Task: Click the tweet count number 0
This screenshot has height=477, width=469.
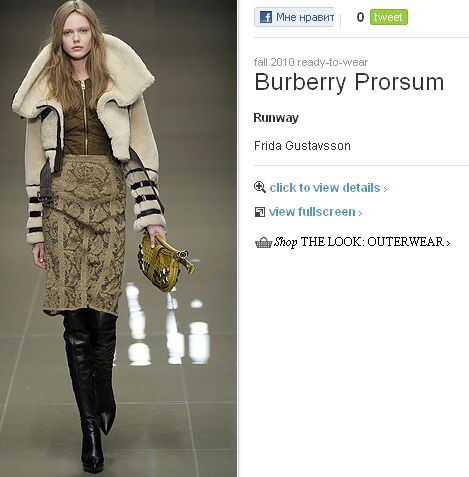Action: [x=360, y=17]
